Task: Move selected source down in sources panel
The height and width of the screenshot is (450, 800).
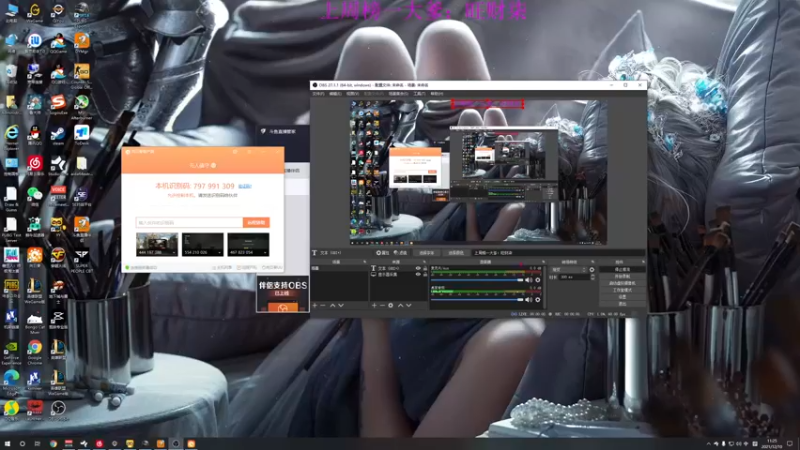Action: tap(409, 305)
